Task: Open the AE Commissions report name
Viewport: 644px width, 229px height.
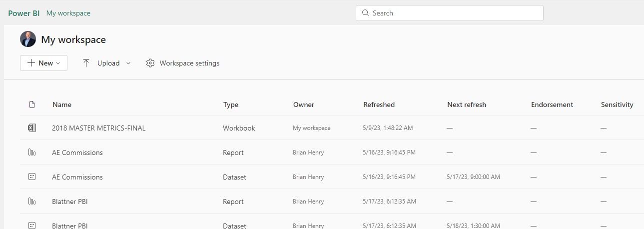Action: pyautogui.click(x=77, y=152)
